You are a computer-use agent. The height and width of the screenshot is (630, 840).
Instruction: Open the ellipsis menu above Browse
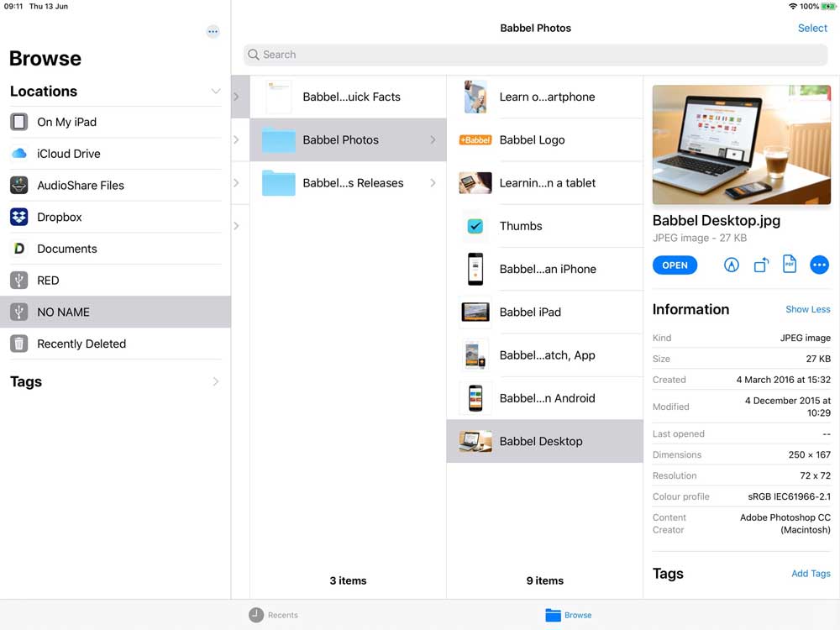coord(213,32)
